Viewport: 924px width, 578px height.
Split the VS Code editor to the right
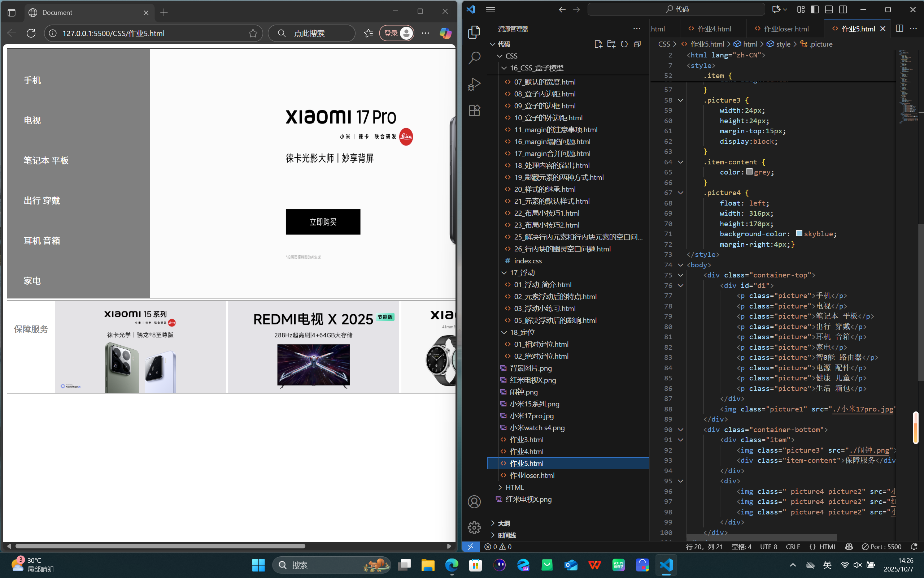(x=899, y=29)
